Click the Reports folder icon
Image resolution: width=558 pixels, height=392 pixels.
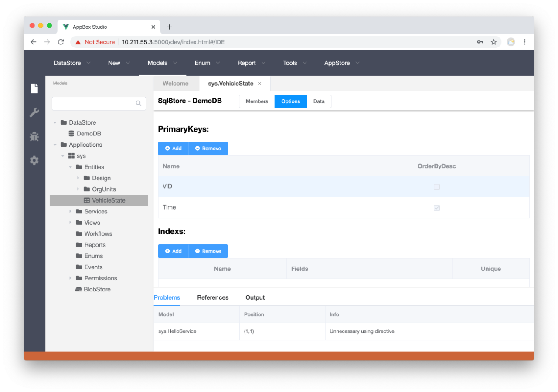pyautogui.click(x=79, y=245)
